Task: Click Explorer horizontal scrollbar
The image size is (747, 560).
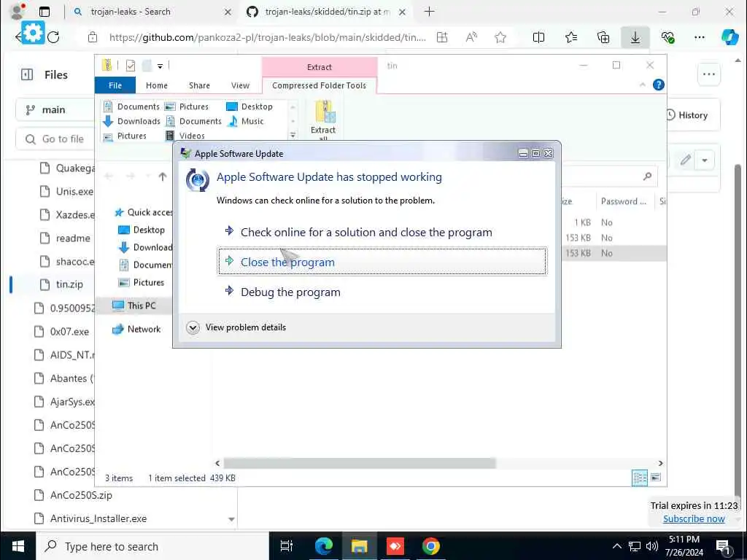Action: click(x=360, y=463)
